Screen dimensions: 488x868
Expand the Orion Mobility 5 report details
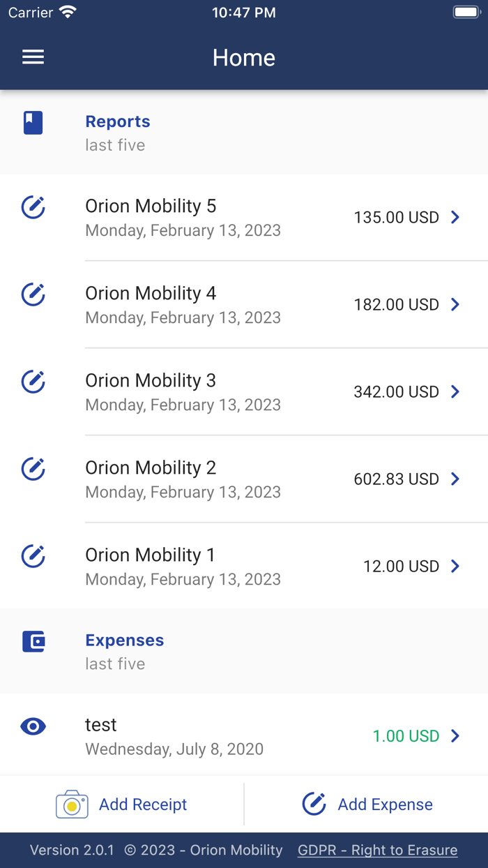[x=455, y=217]
